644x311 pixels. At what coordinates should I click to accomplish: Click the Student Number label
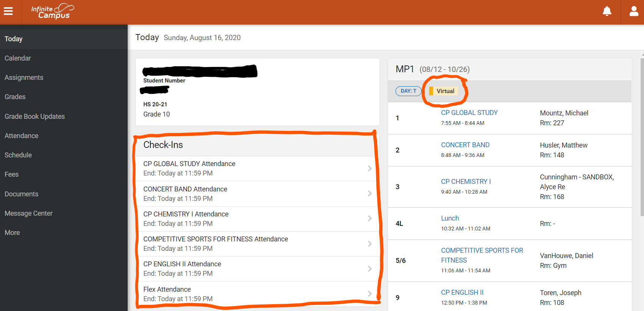pyautogui.click(x=164, y=81)
